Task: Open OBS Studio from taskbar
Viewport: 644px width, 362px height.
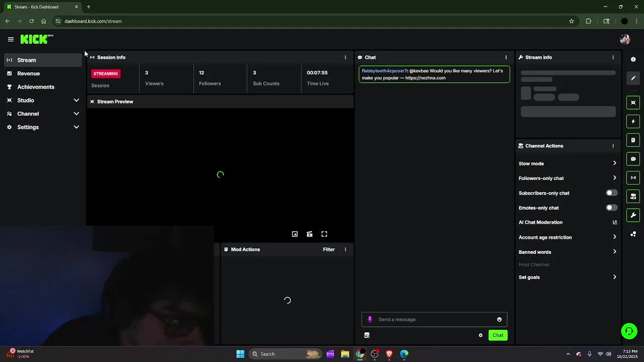Action: (375, 354)
